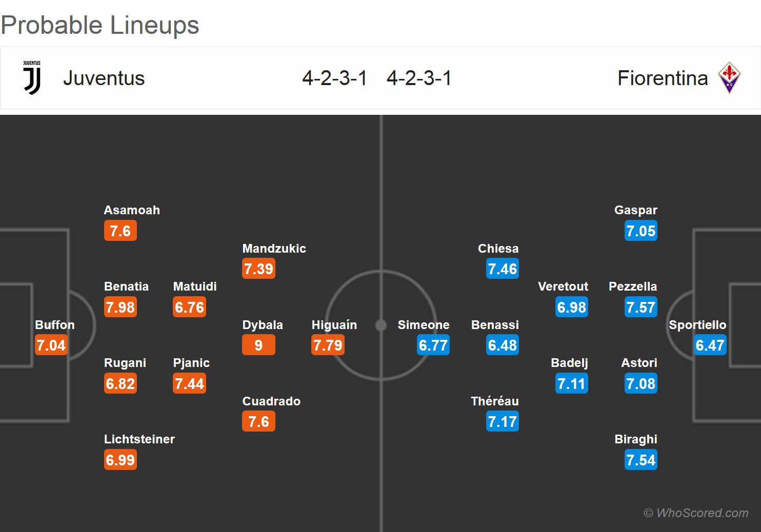Click the Fiorentina club crest icon
The height and width of the screenshot is (532, 761).
click(729, 78)
